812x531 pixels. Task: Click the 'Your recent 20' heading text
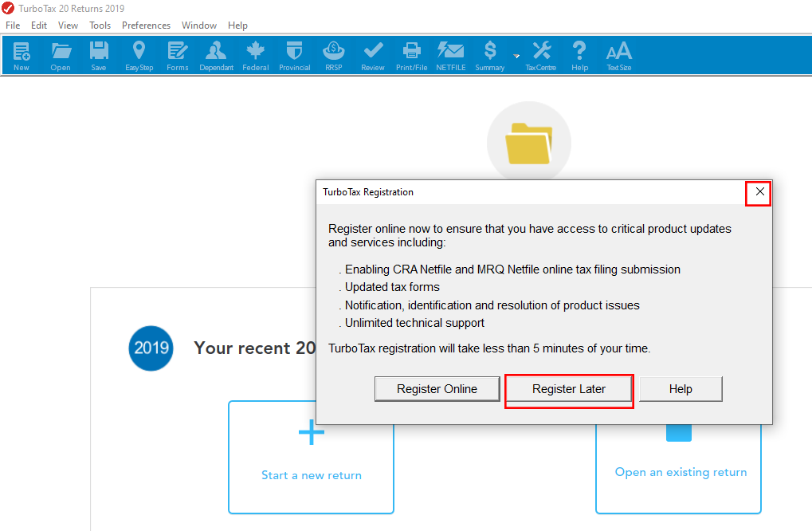point(255,348)
